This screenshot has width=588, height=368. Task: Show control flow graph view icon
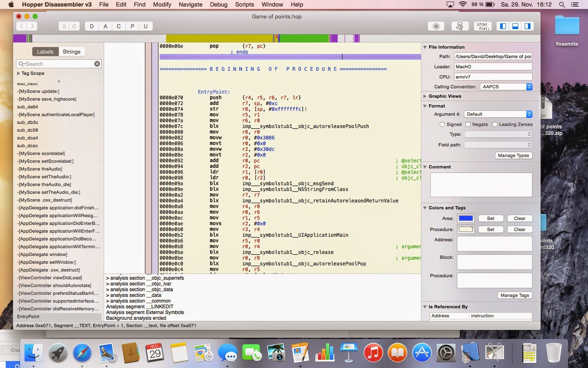point(460,26)
